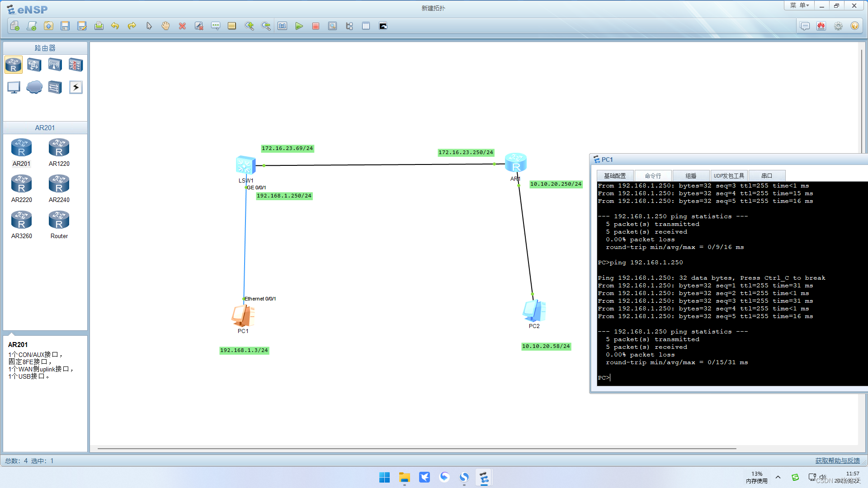
Task: Click the Stop devices red square button
Action: (316, 26)
